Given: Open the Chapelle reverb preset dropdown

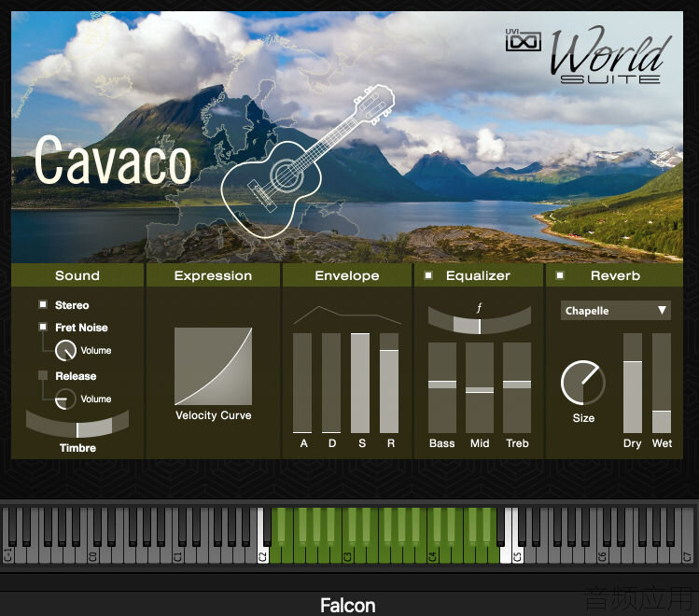Looking at the screenshot, I should point(616,311).
